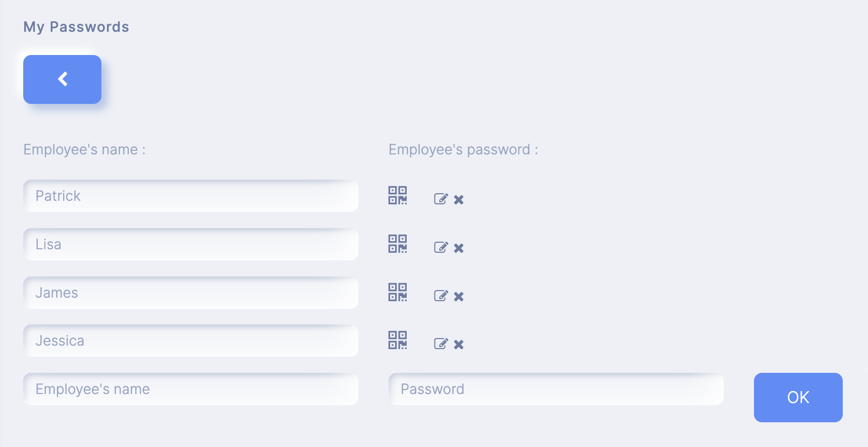
Task: Delete Jessica's password entry
Action: [x=459, y=345]
